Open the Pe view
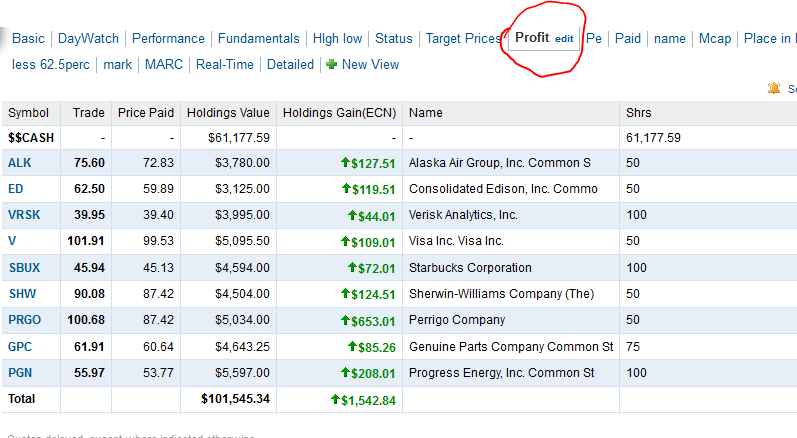Image resolution: width=797 pixels, height=438 pixels. pos(594,39)
